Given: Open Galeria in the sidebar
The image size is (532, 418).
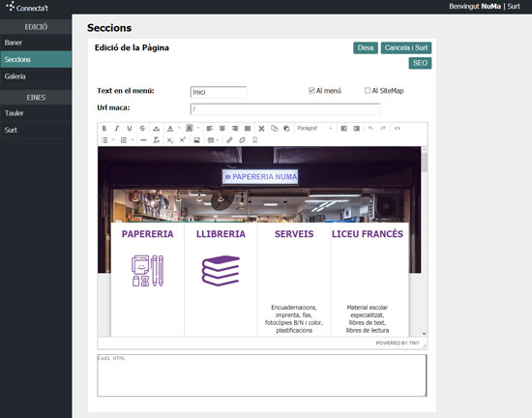Looking at the screenshot, I should click(x=36, y=76).
